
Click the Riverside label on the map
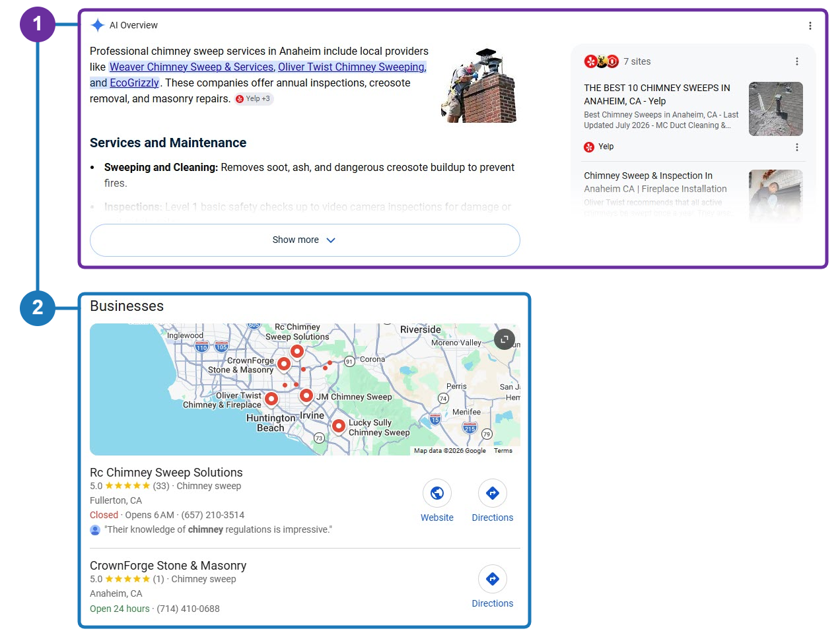click(x=421, y=329)
